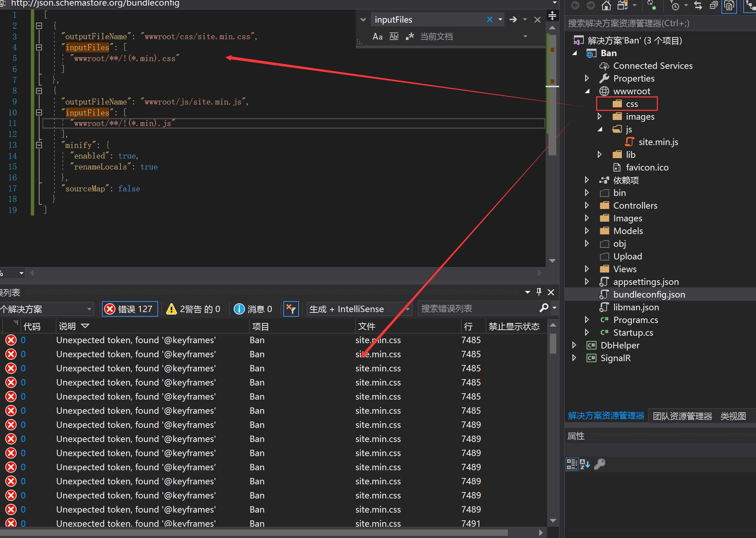Click the switch views folder icon
This screenshot has width=756, height=538.
[622, 5]
